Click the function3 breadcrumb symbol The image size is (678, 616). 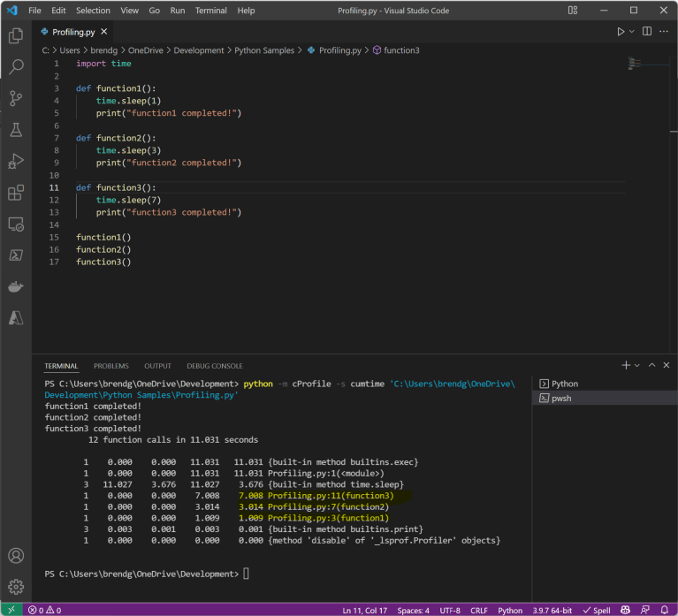coord(401,50)
